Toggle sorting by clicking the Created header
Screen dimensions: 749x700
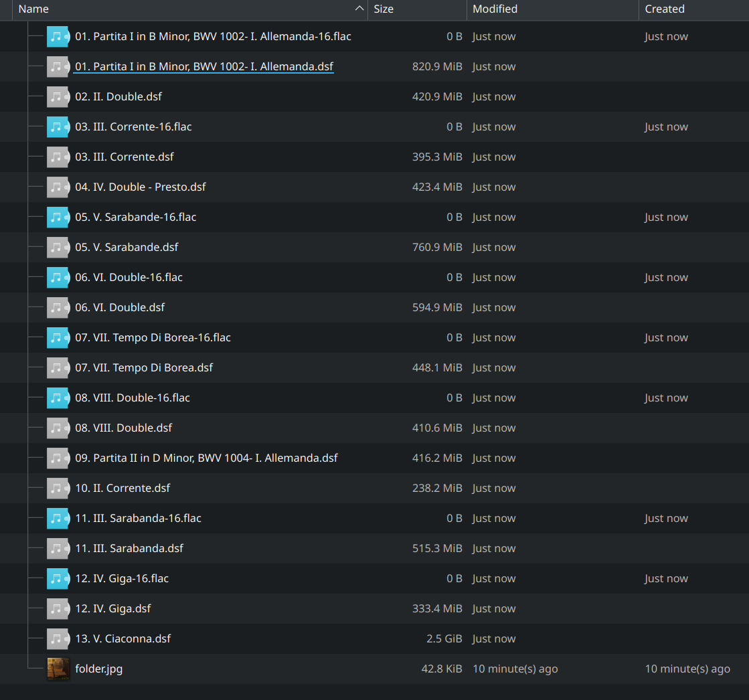[x=665, y=9]
